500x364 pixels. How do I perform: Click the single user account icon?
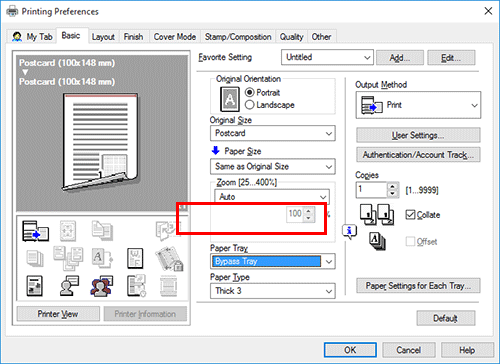(x=69, y=286)
